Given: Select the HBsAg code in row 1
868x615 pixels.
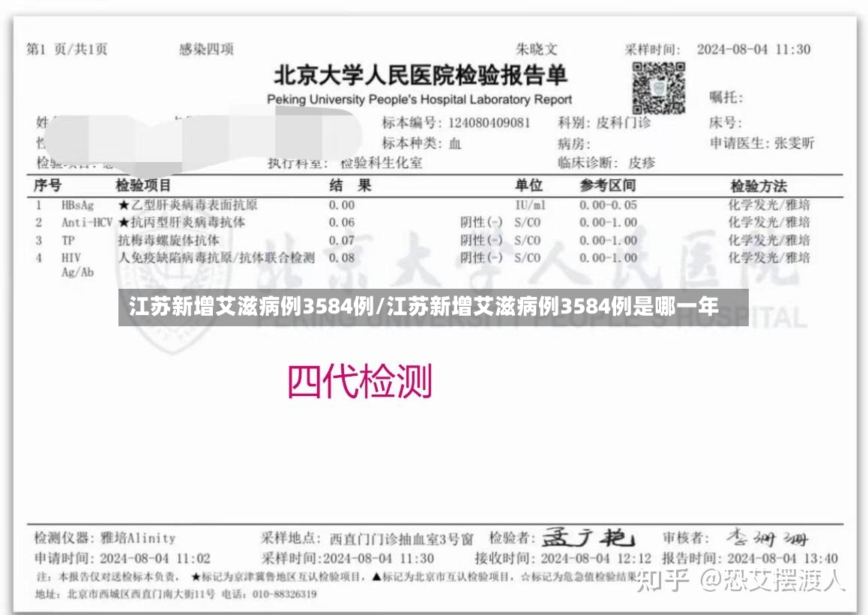Looking at the screenshot, I should [77, 205].
